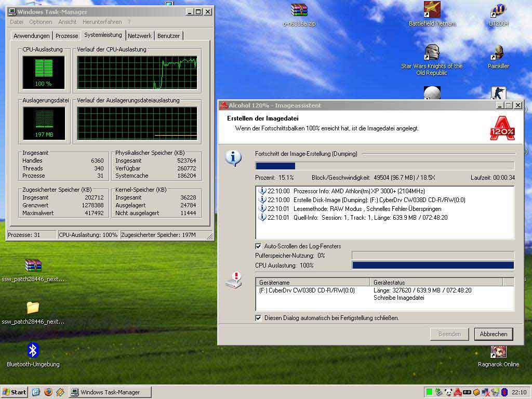Click the CPU-Auslastung 100 % gauge

tap(44, 72)
